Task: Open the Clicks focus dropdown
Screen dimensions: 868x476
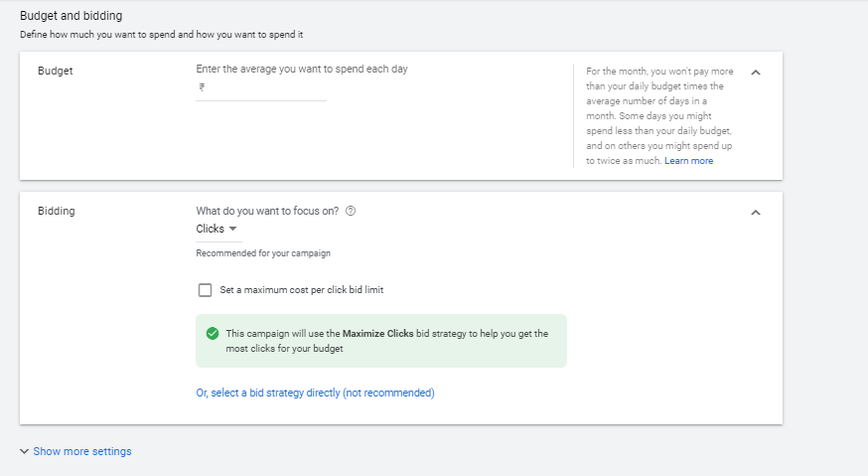Action: tap(217, 229)
